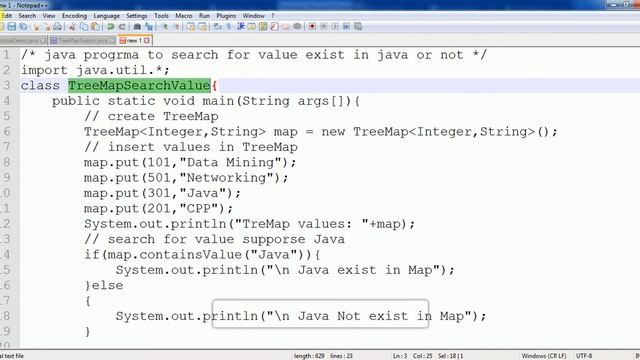The image size is (640, 360).
Task: Click the Paste clipboard toolbar icon
Action: click(95, 27)
